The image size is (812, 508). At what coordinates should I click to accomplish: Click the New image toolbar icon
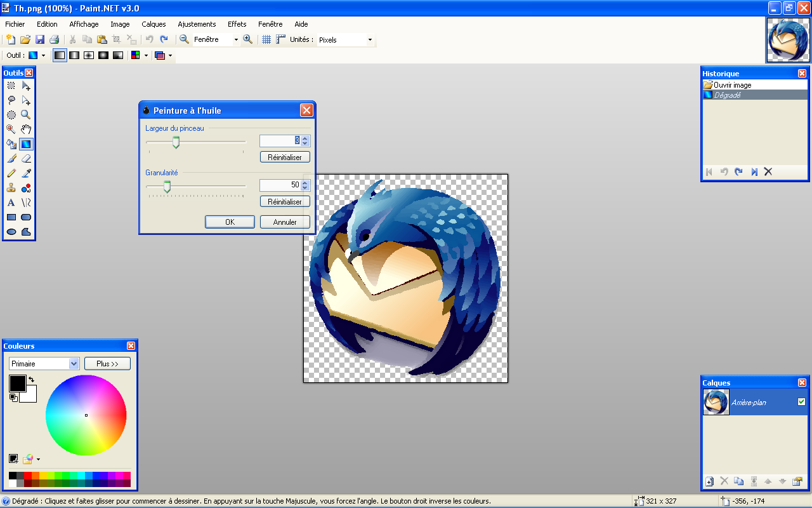(11, 39)
